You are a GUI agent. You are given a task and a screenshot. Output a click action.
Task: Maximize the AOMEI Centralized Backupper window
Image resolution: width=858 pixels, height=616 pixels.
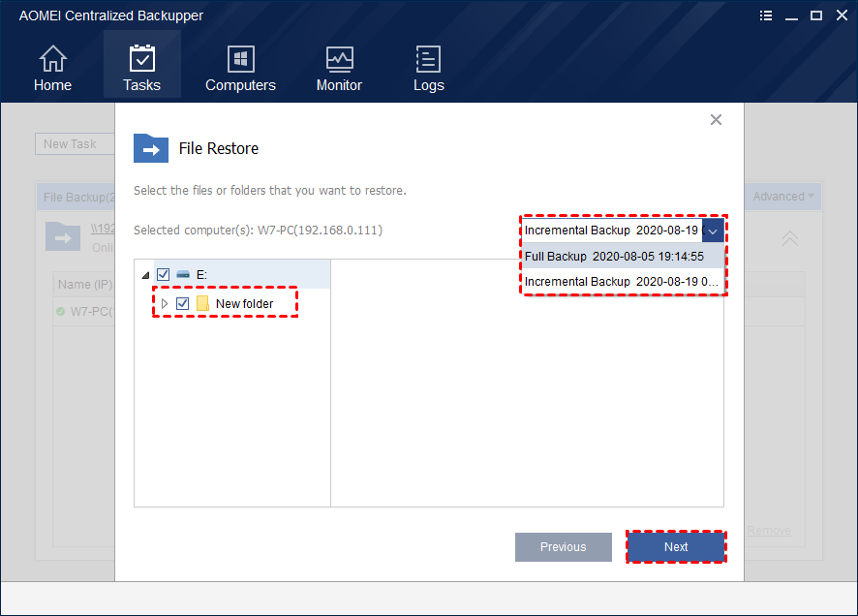[x=816, y=15]
